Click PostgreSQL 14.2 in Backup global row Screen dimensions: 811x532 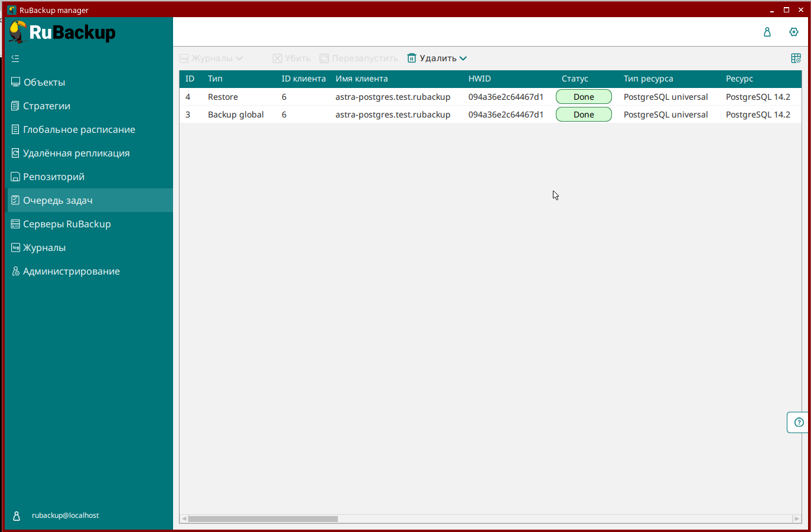tap(758, 115)
